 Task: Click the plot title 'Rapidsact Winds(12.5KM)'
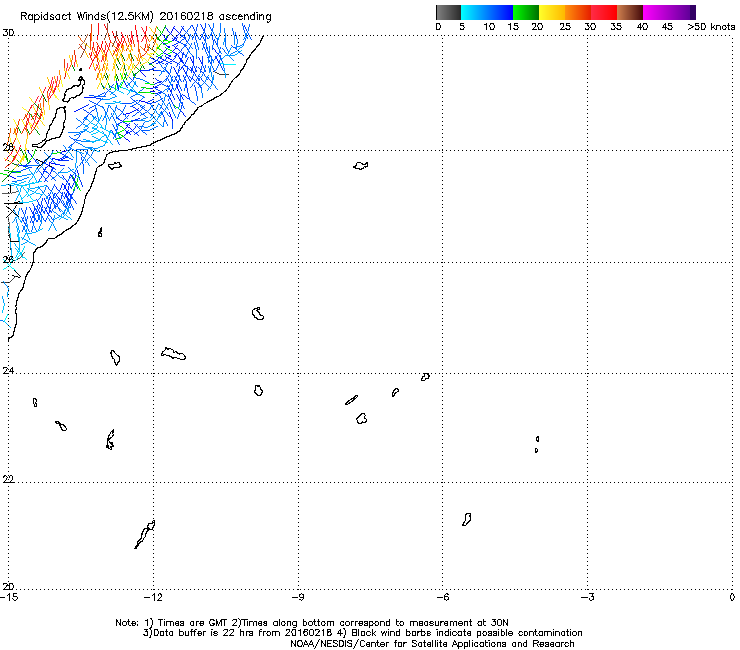(x=87, y=17)
